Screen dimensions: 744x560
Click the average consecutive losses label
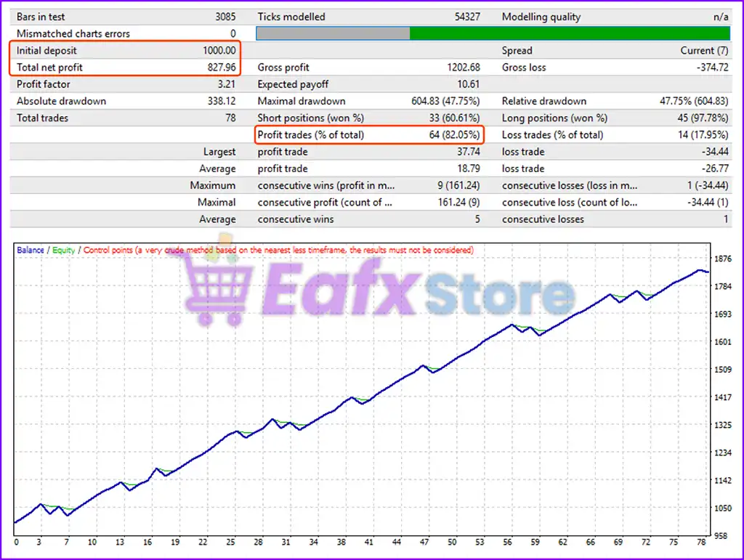click(543, 219)
